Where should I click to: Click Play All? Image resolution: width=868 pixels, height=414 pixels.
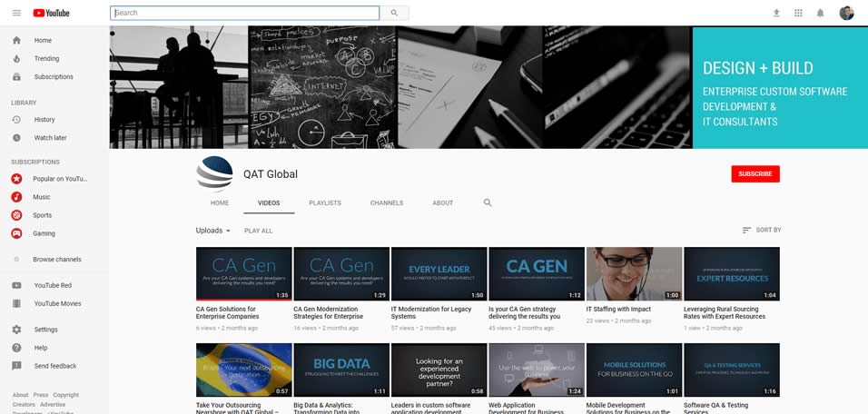coord(259,231)
